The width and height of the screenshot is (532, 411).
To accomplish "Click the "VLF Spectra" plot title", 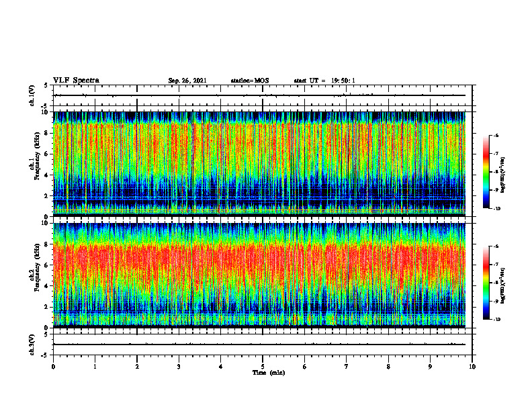I will pos(76,81).
